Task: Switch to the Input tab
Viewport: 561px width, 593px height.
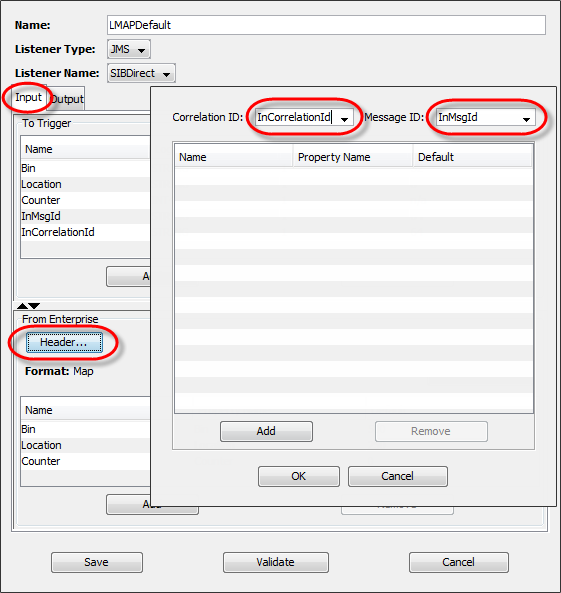Action: tap(28, 98)
